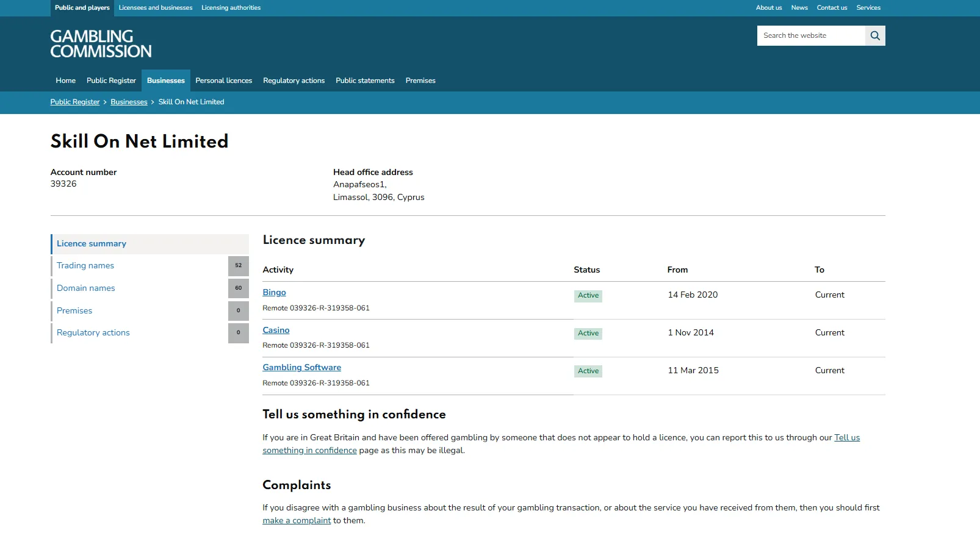Open Public statements navigation item

pos(365,80)
